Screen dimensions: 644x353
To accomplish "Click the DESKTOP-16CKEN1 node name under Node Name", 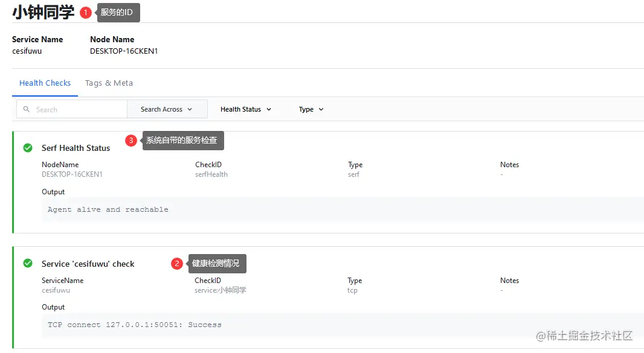I will pyautogui.click(x=124, y=51).
